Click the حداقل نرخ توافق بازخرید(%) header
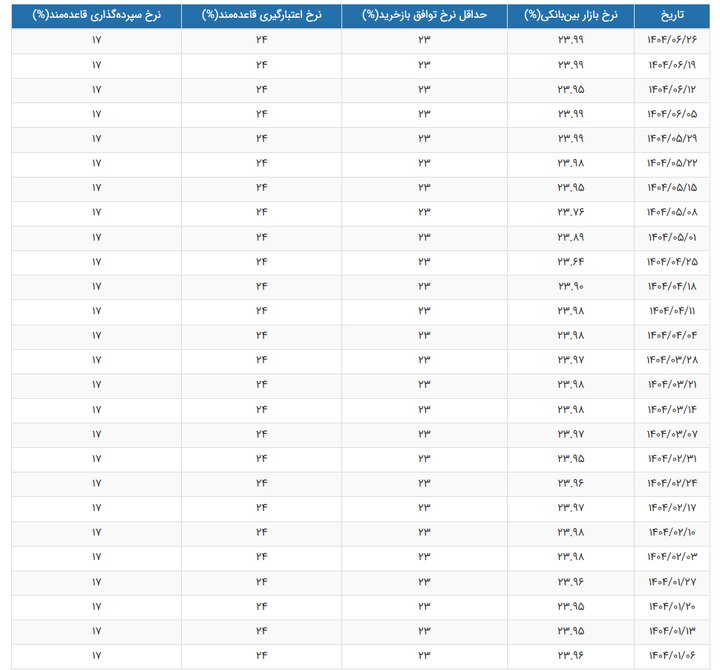This screenshot has height=670, width=720. (x=424, y=15)
